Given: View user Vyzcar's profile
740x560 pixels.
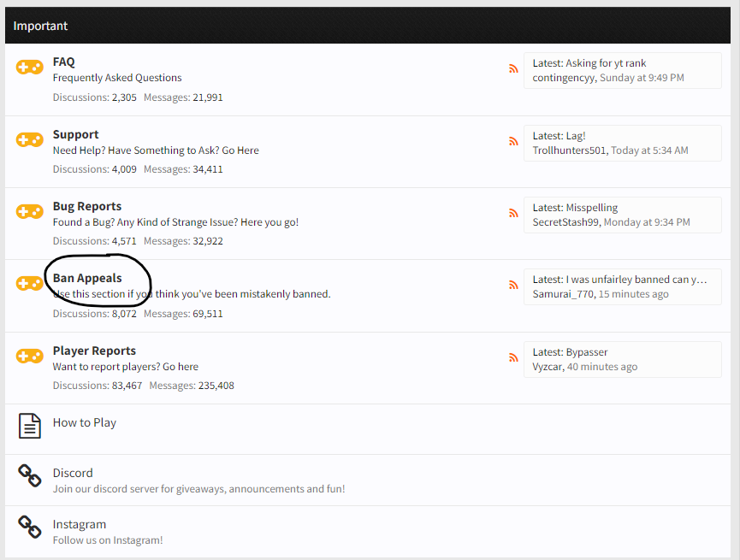Looking at the screenshot, I should [548, 367].
